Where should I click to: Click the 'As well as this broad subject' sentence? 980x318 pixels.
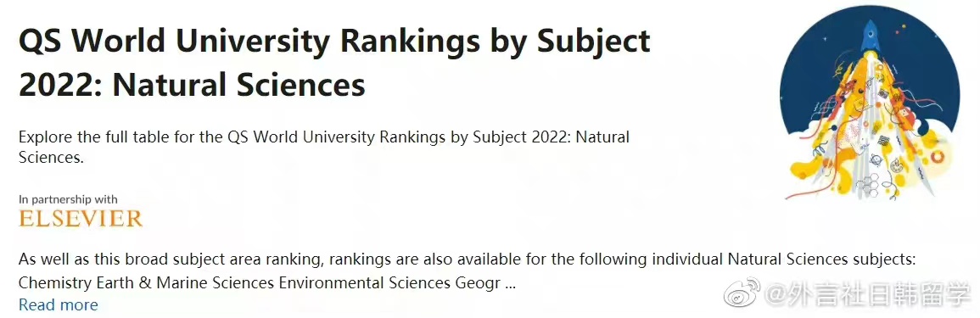(467, 259)
